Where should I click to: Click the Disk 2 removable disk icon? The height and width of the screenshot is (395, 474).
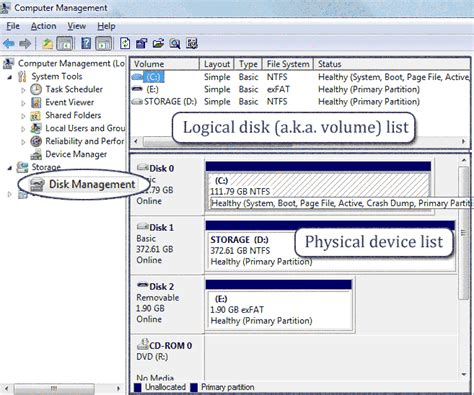click(x=143, y=285)
